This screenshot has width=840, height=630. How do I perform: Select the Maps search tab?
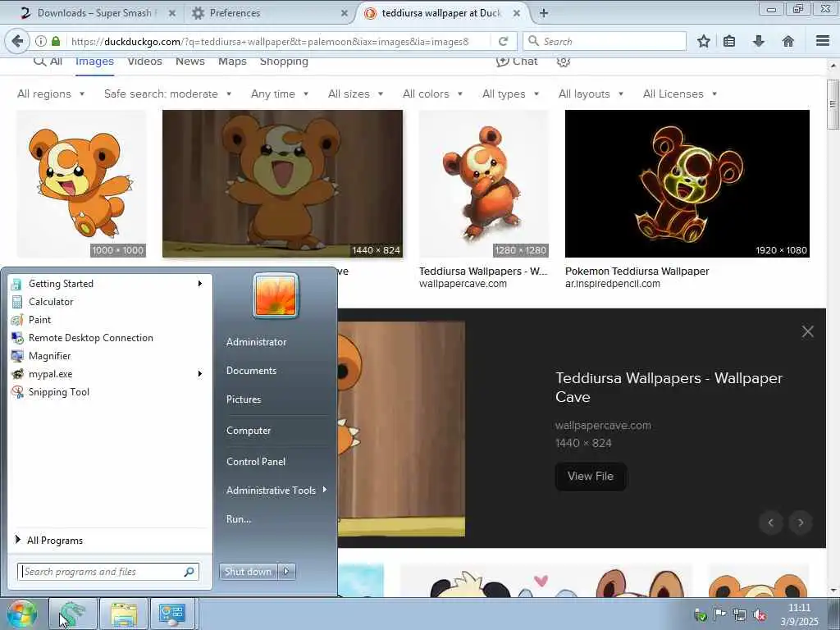(232, 61)
